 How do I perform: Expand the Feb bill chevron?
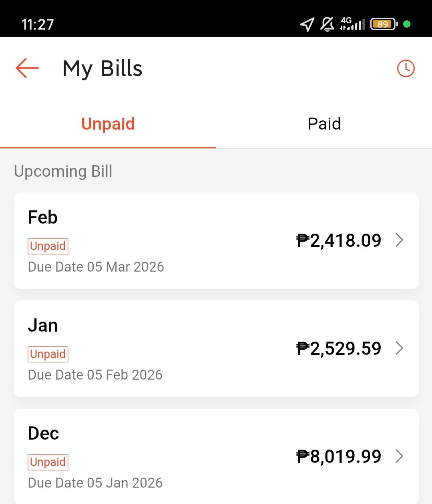click(399, 240)
